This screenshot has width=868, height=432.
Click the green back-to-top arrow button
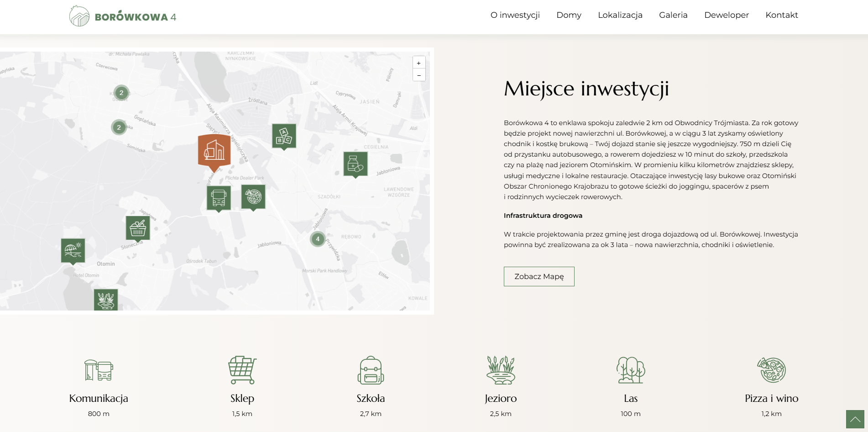tap(855, 419)
